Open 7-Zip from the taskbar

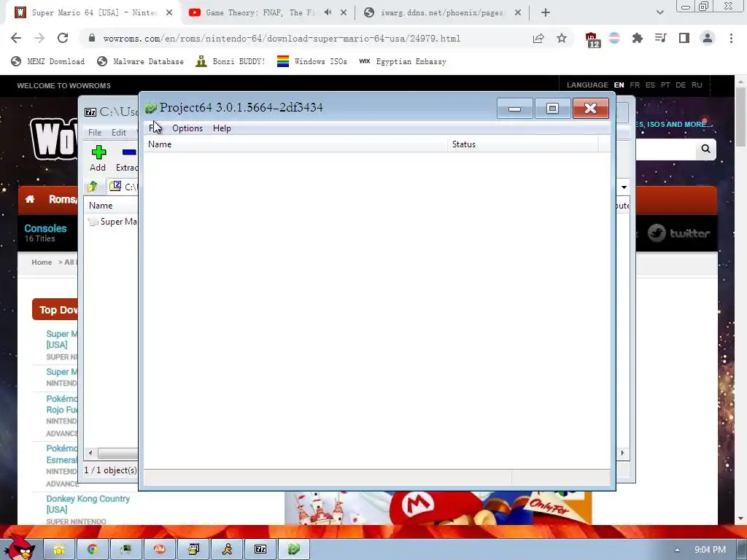pos(260,550)
